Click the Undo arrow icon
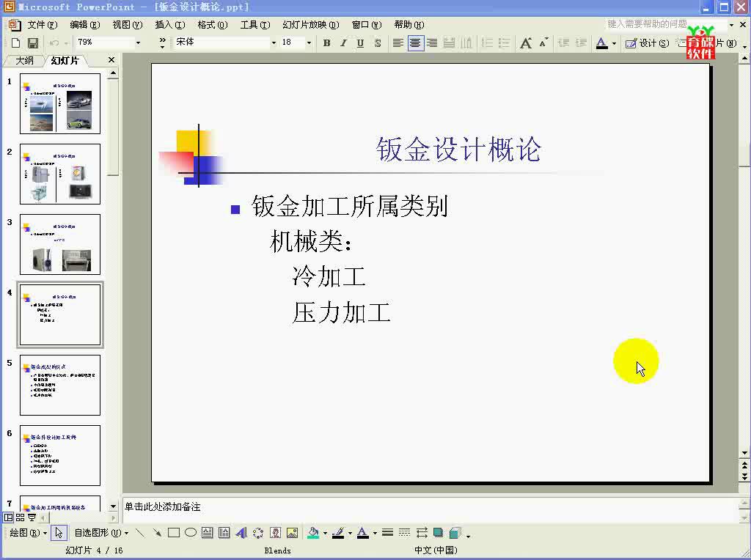 click(54, 43)
